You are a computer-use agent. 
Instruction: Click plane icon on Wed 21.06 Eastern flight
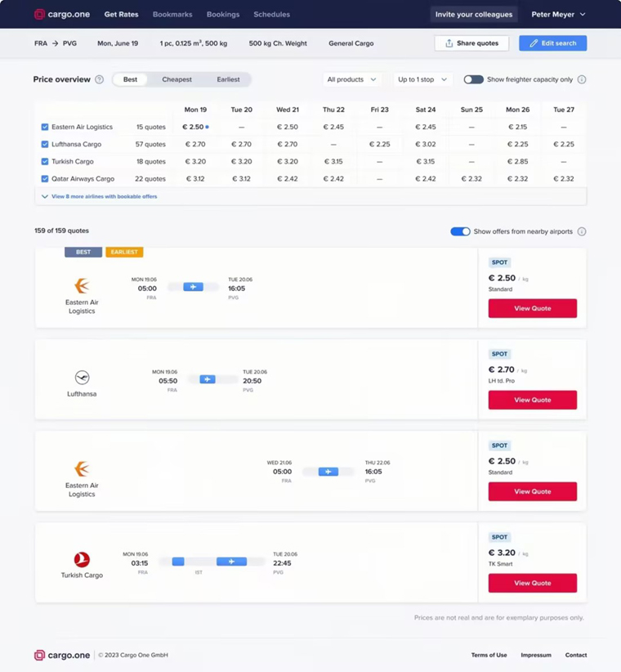(x=328, y=472)
